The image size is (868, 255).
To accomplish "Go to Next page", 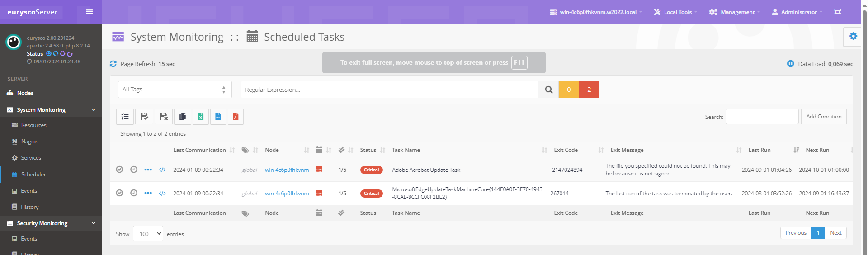I will tap(835, 233).
